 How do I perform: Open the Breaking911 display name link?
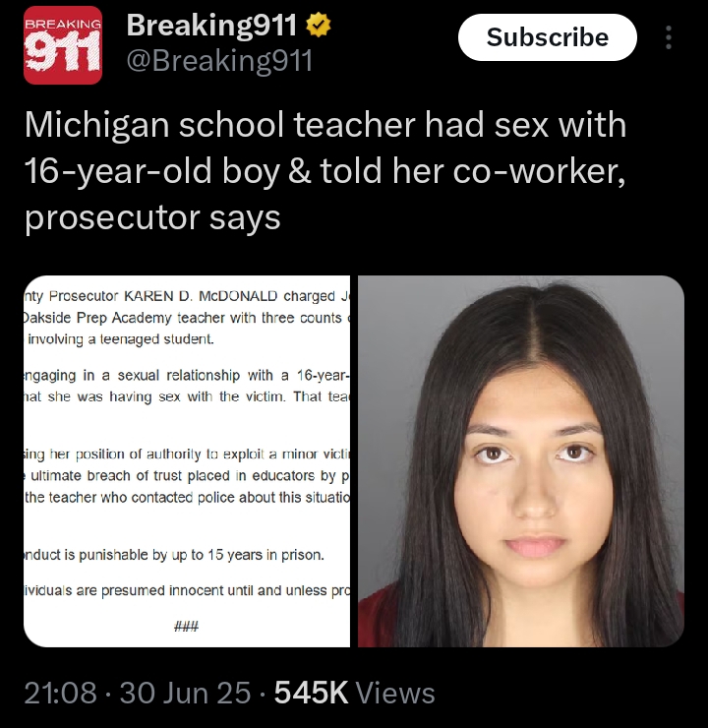tap(211, 25)
